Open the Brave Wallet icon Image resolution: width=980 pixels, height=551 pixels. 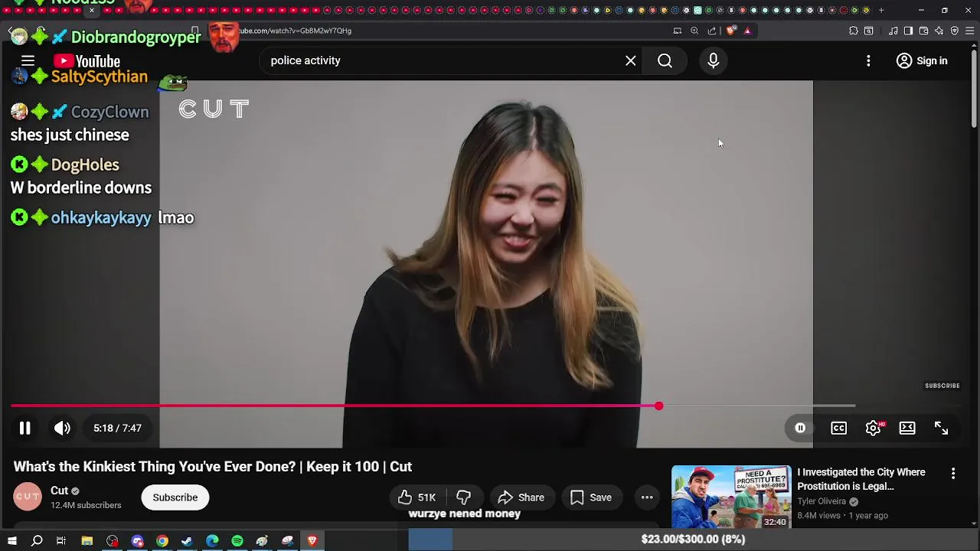pos(924,31)
